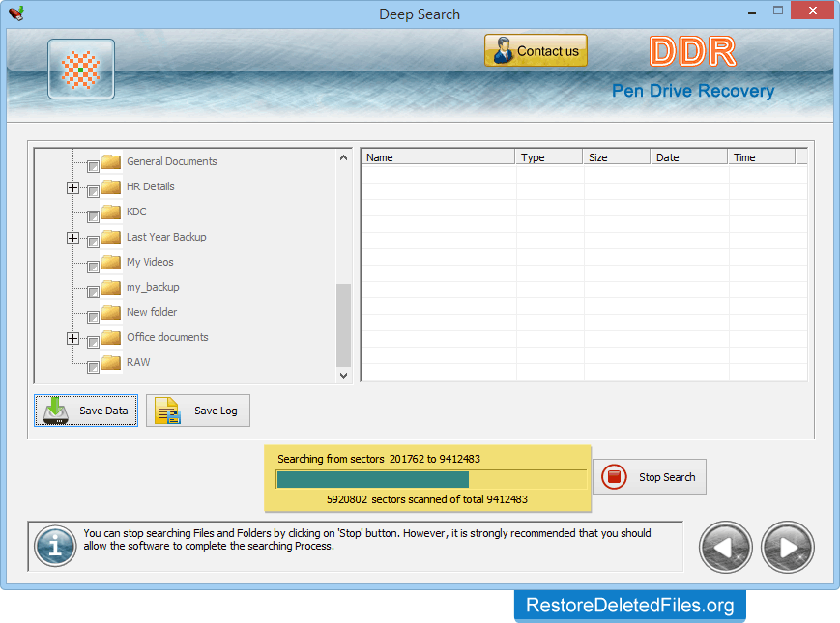Click the folder tree scrollbar thumb
Viewport: 840px width, 623px height.
pyautogui.click(x=343, y=326)
